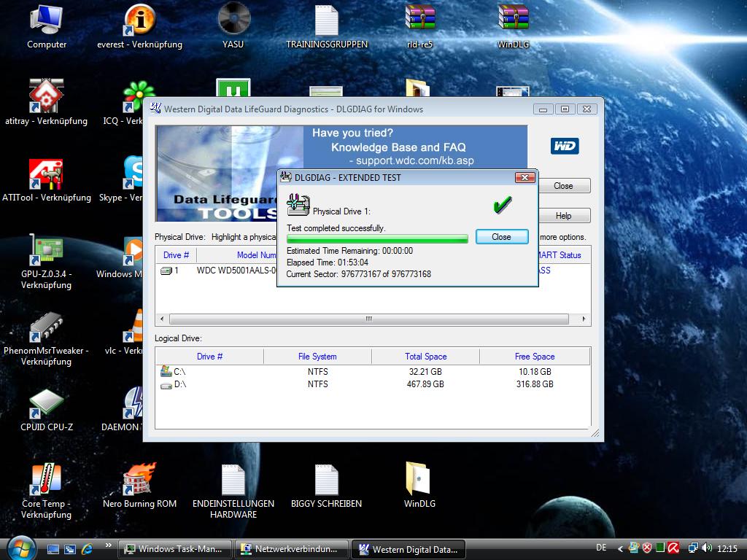The height and width of the screenshot is (560, 747).
Task: Click the Physical Drive 1 test icon
Action: 298,205
